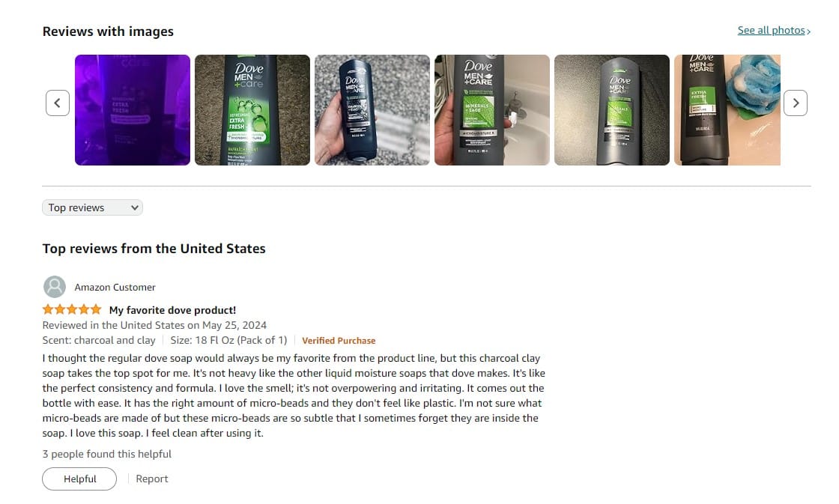Open the purple-lit bottle review image
Viewport: 839px width, 504px height.
[133, 109]
